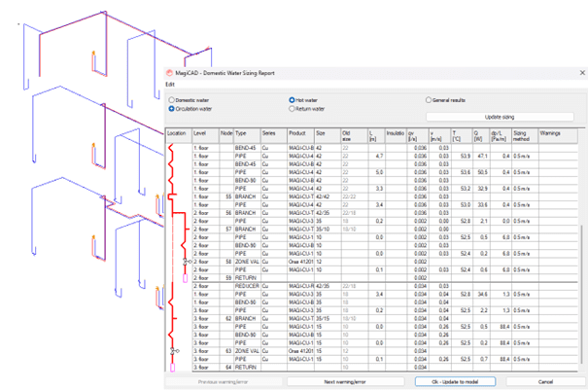Screen dimensions: 588x390
Task: Select the Domestic water radio button
Action: (172, 100)
